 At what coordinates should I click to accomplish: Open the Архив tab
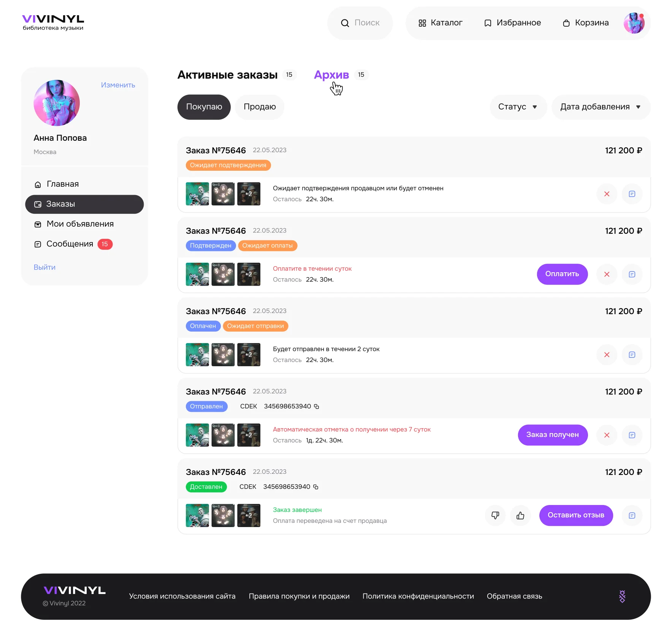331,75
